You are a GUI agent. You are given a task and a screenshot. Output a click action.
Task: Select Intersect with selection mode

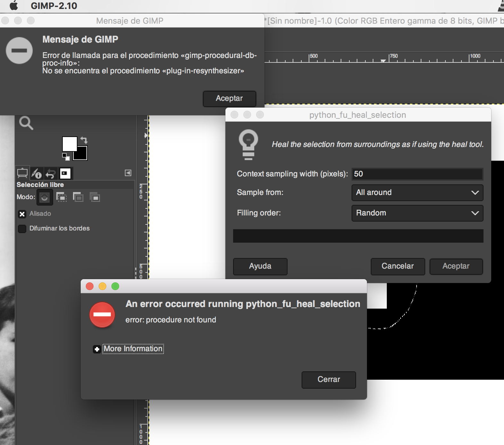(x=95, y=197)
